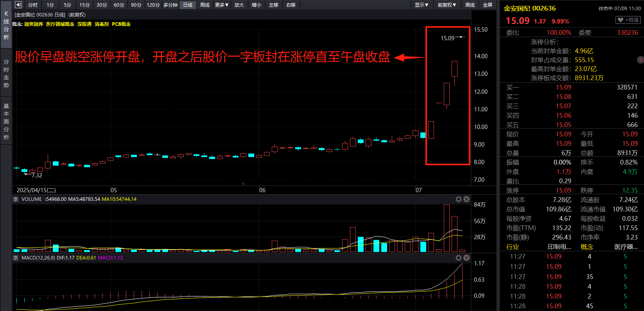Click the 跌停 limit-down price 12.35

630,191
